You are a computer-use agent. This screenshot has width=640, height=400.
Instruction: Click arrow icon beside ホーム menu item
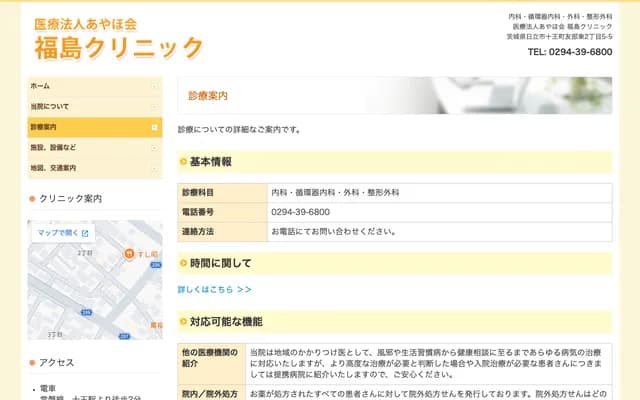click(154, 87)
